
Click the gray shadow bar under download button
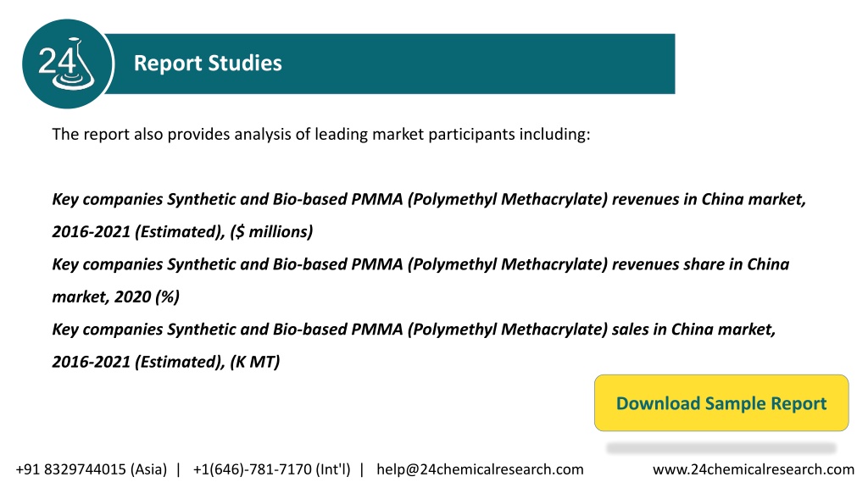pyautogui.click(x=721, y=447)
